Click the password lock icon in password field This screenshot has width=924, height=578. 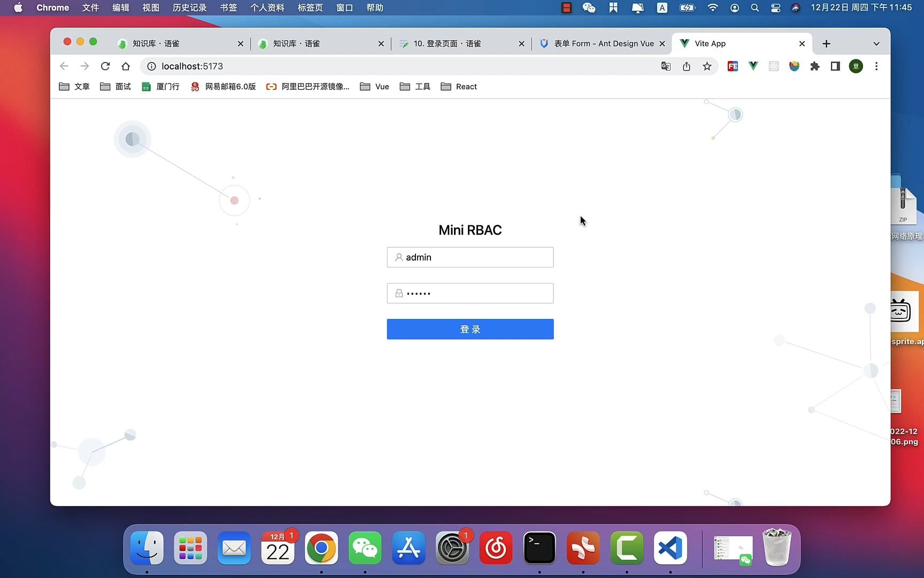click(398, 293)
